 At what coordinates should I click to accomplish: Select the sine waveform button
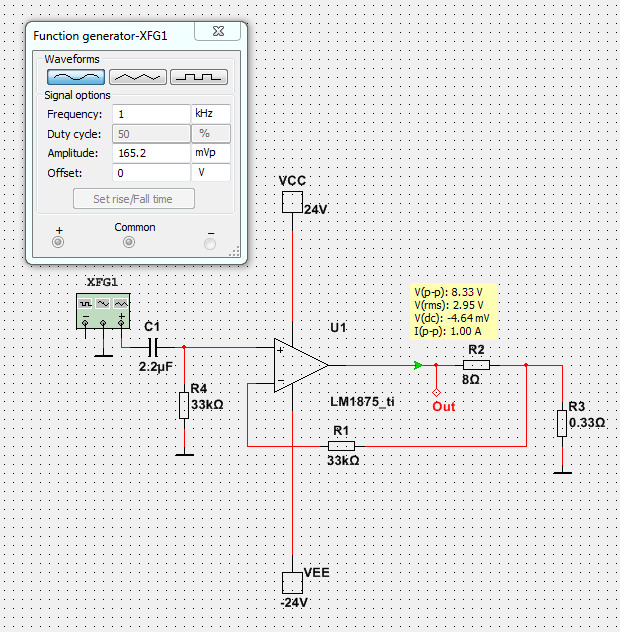pyautogui.click(x=76, y=77)
